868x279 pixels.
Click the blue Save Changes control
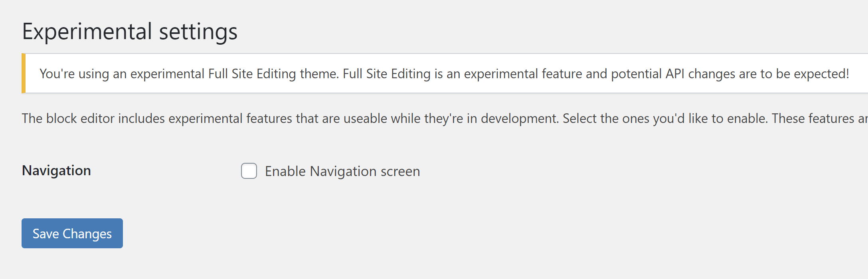pyautogui.click(x=72, y=233)
